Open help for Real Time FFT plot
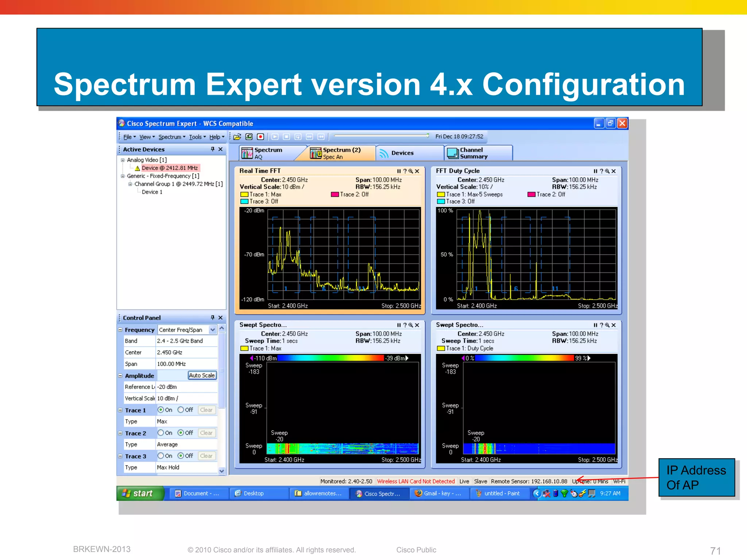Screen dimensions: 747x560 [405, 171]
